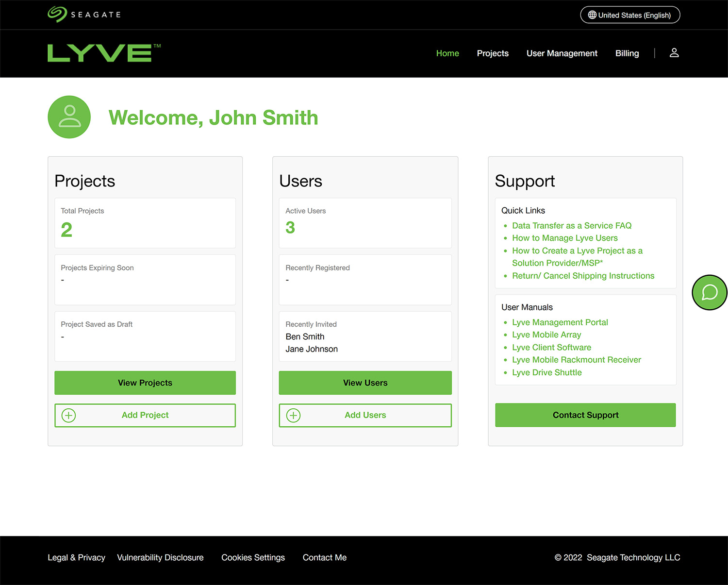Click Users card heading
Viewport: 728px width, 585px height.
pos(300,181)
